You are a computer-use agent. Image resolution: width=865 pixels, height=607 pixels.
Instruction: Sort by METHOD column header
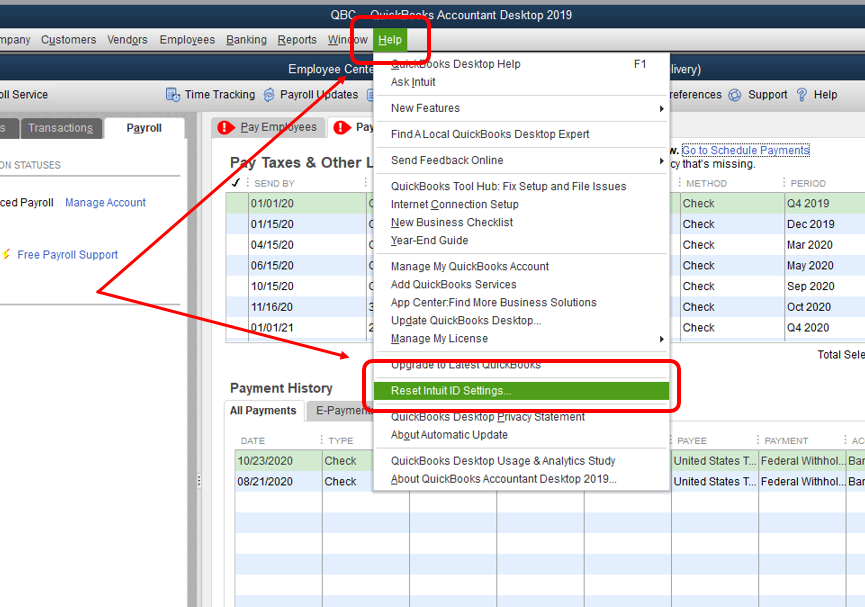pyautogui.click(x=706, y=183)
